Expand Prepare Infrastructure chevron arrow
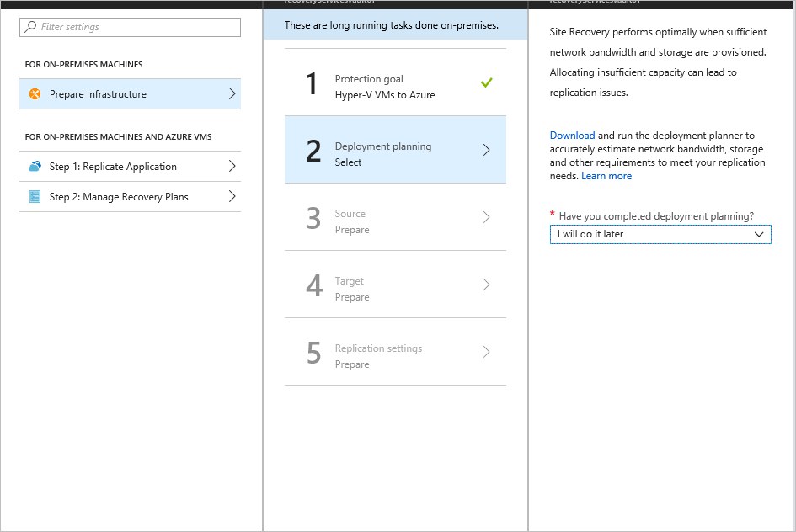Screen dimensions: 796x532 (232, 93)
